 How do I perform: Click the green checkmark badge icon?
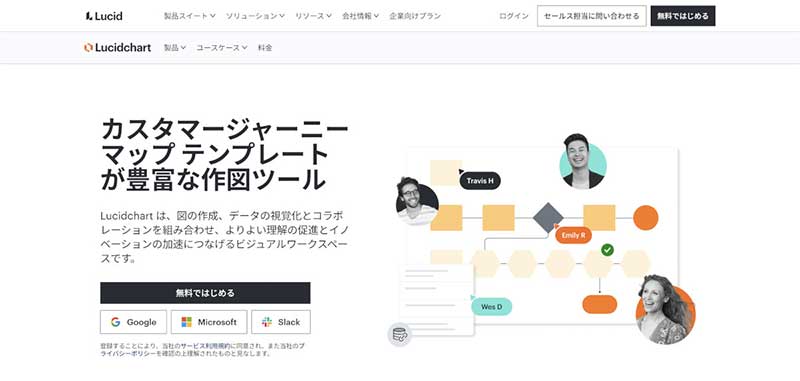click(x=607, y=250)
